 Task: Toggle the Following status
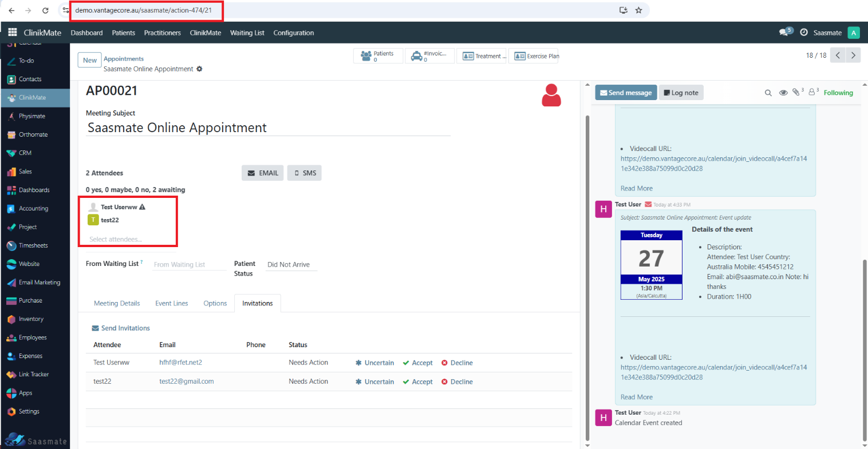[x=838, y=93]
